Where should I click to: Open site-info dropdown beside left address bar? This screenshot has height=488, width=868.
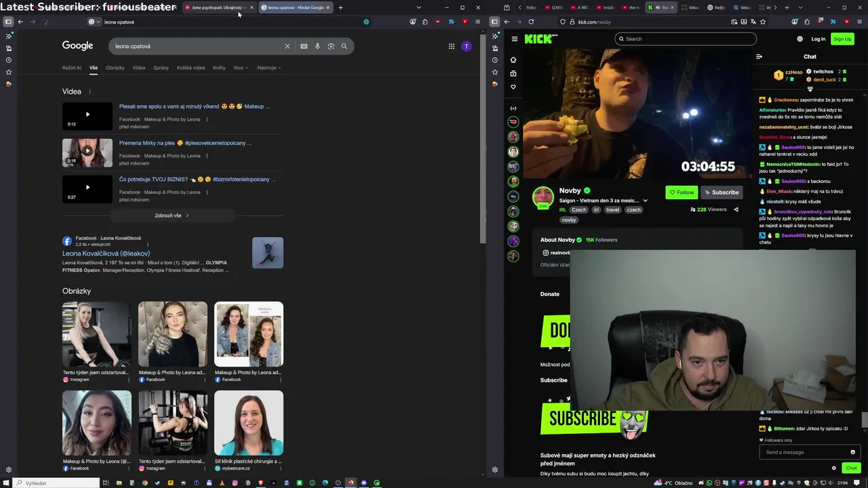(x=94, y=22)
